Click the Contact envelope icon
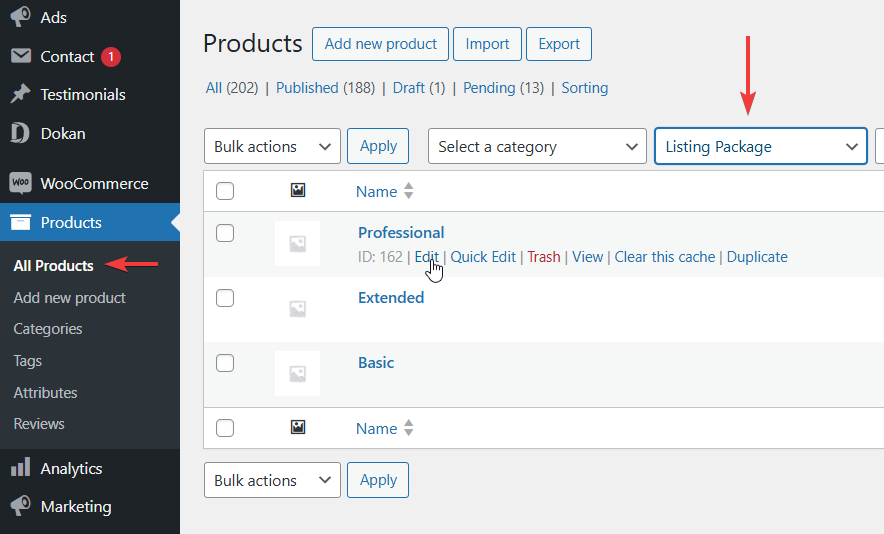The width and height of the screenshot is (884, 534). (20, 57)
